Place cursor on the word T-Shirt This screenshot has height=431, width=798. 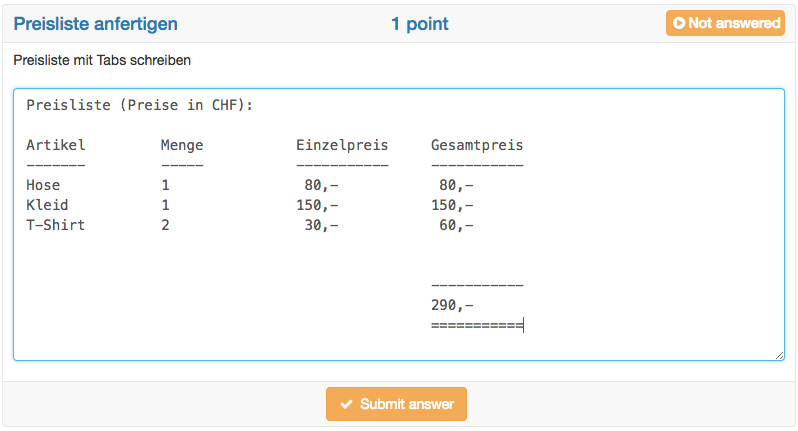56,225
